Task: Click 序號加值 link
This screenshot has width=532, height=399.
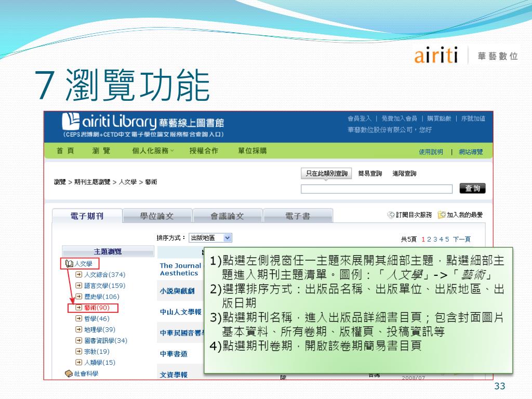Action: (473, 118)
